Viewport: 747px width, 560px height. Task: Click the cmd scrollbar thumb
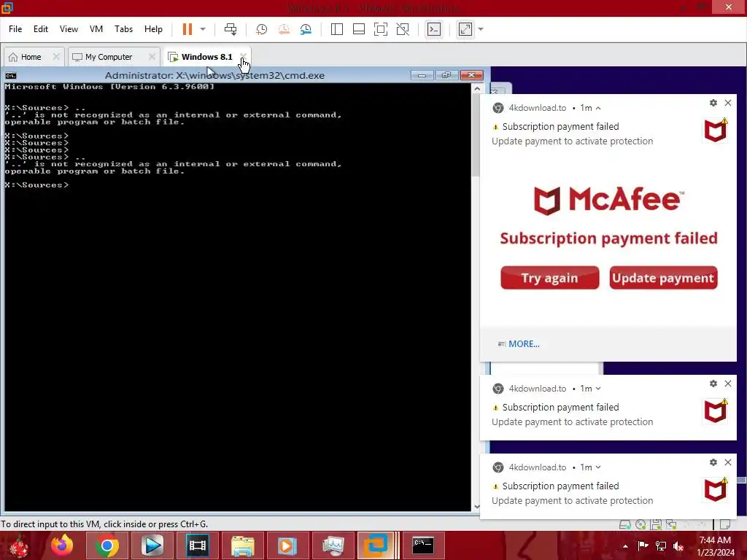coord(476,135)
